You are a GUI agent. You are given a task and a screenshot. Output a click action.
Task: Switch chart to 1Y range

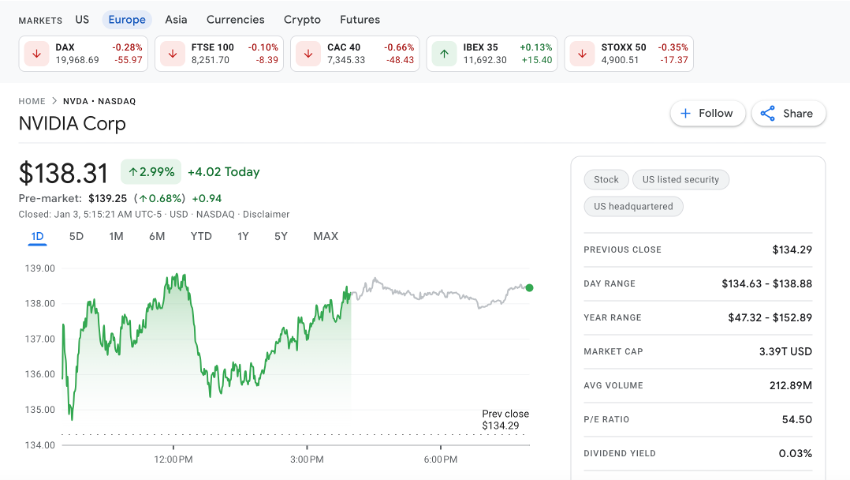click(243, 236)
